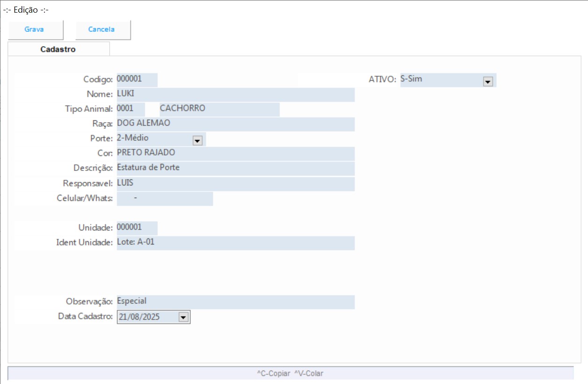Click the Responsavel field containing LUIS
This screenshot has height=384, width=588.
[x=235, y=184]
